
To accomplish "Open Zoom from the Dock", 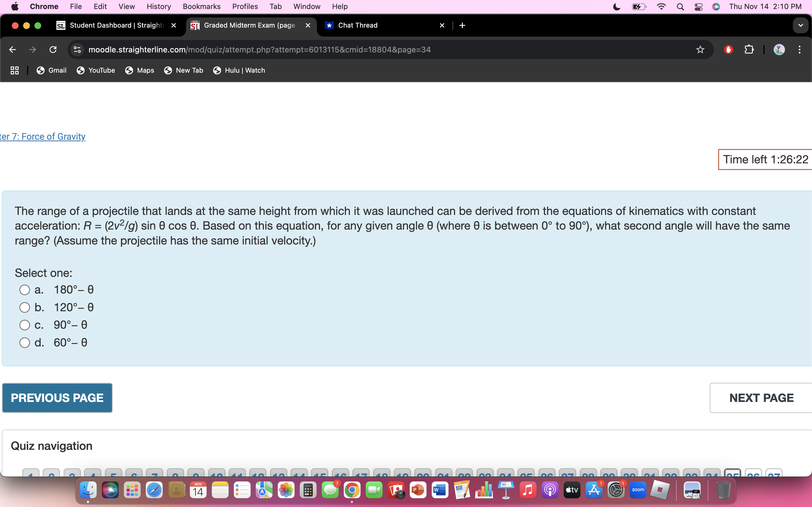I will point(638,490).
